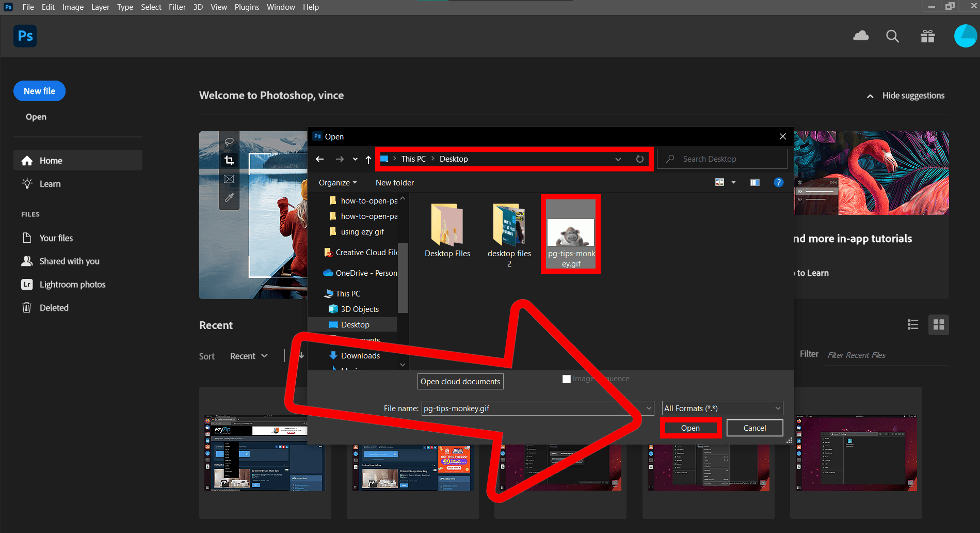Enable the Image Sequence checkbox
This screenshot has width=980, height=533.
pos(566,379)
